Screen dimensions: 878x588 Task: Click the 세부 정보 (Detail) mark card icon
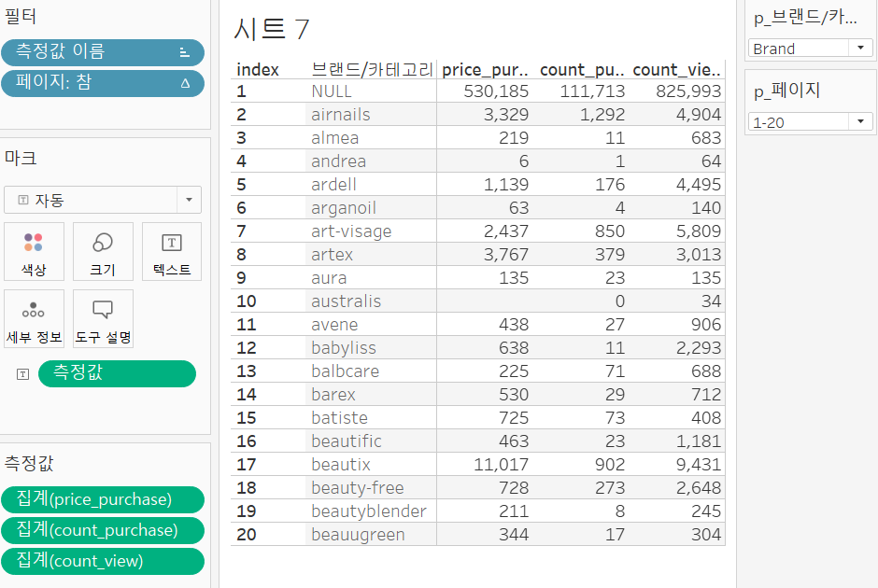[34, 319]
